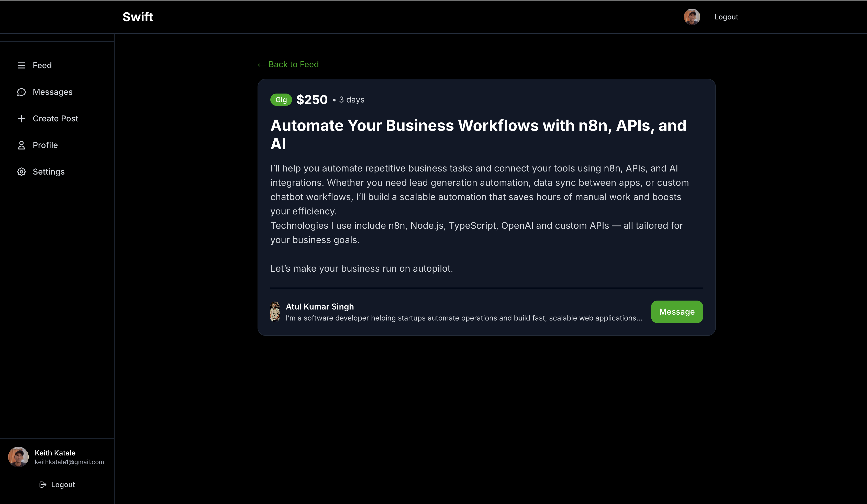The width and height of the screenshot is (867, 504).
Task: Open Settings via the gear icon
Action: click(x=21, y=171)
